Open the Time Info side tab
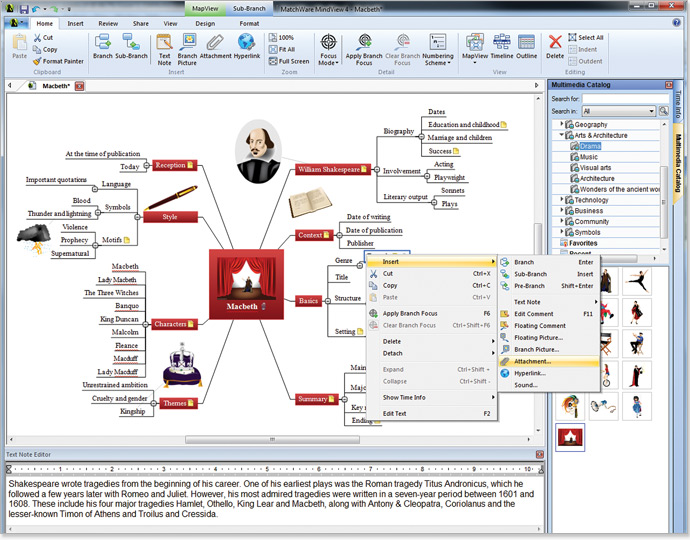The image size is (690, 540). (678, 104)
